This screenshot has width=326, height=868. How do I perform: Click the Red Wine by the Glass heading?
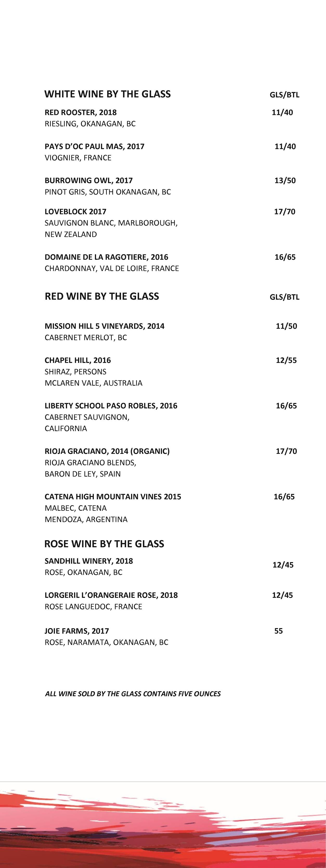coord(102,297)
